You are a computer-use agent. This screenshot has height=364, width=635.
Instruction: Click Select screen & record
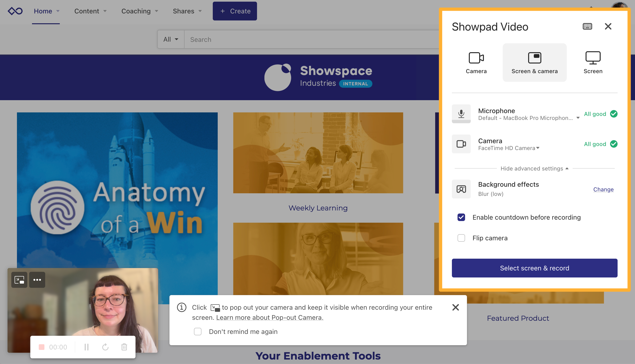point(535,268)
